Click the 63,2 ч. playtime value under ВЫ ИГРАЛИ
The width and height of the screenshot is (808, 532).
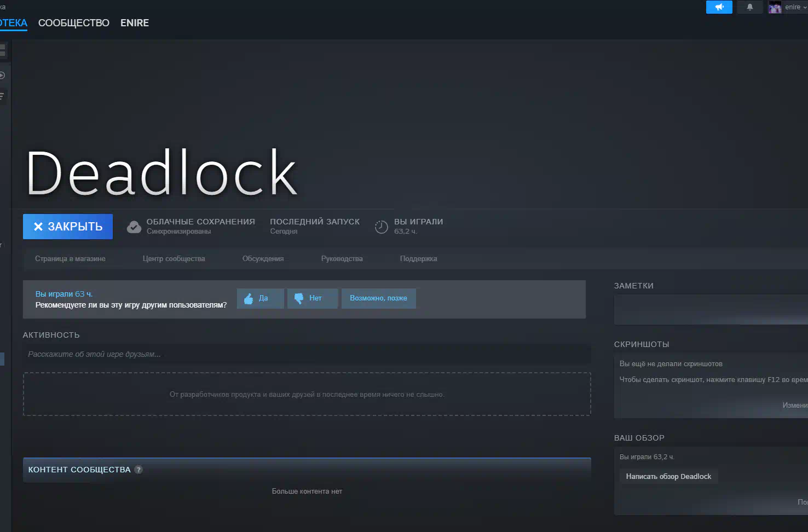tap(406, 232)
